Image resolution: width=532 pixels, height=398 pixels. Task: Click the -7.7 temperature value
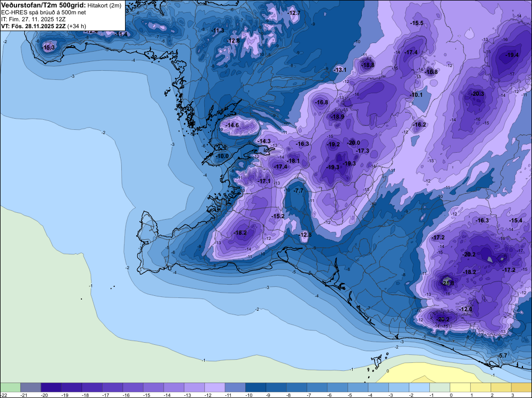point(298,191)
